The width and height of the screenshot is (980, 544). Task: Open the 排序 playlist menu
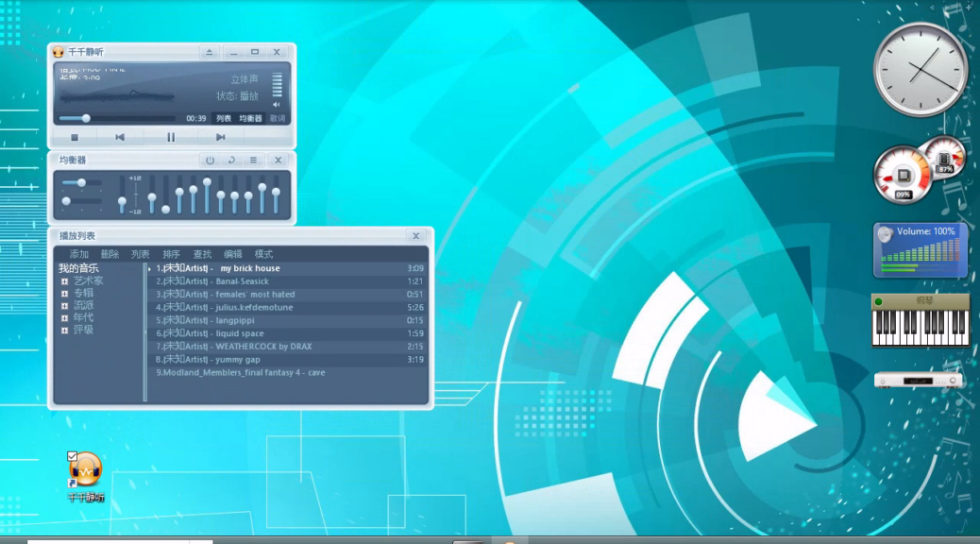coord(171,254)
